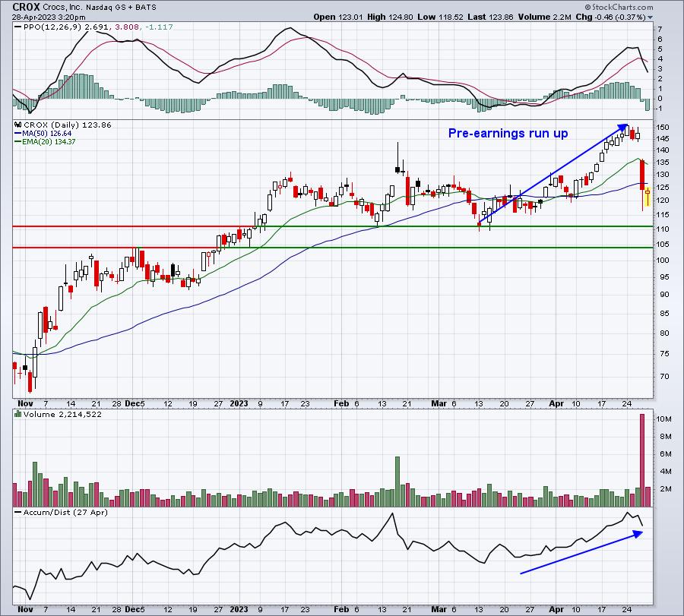The height and width of the screenshot is (616, 684).
Task: Click the blue arrowhead on Accum/Dist panel
Action: (638, 533)
